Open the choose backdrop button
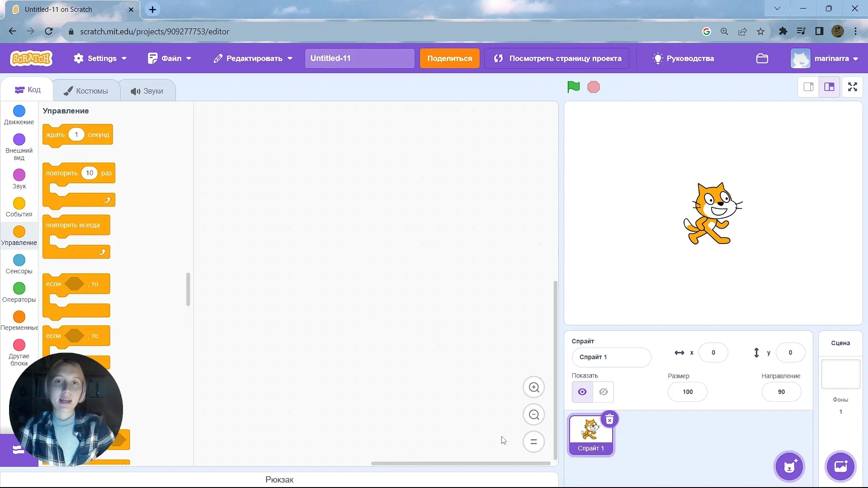This screenshot has height=488, width=868. point(840,466)
